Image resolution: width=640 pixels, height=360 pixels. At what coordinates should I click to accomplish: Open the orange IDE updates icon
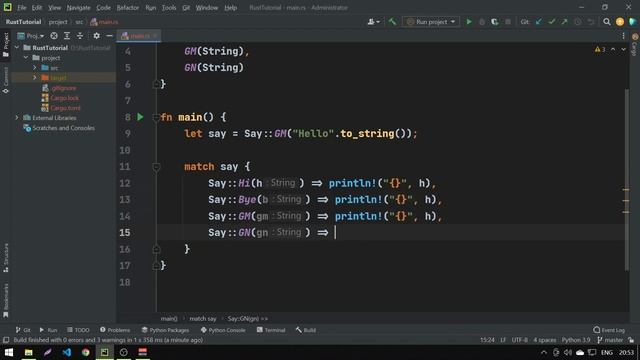pyautogui.click(x=620, y=22)
